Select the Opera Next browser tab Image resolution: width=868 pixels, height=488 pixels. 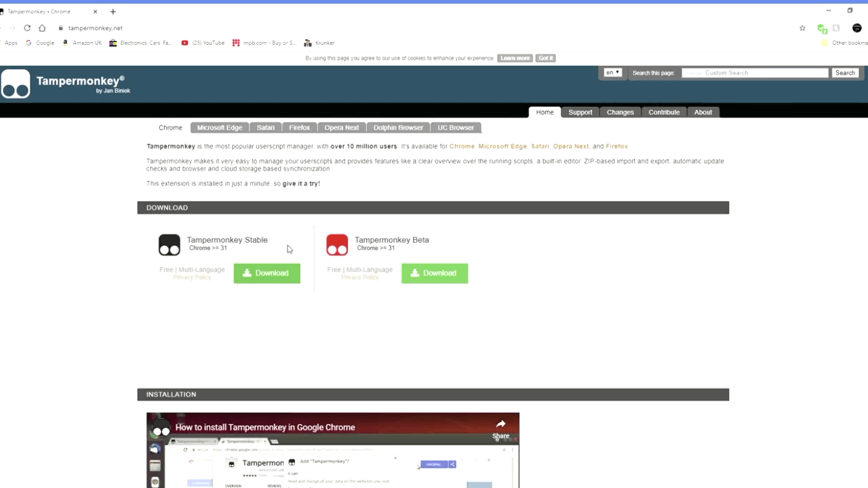point(342,127)
